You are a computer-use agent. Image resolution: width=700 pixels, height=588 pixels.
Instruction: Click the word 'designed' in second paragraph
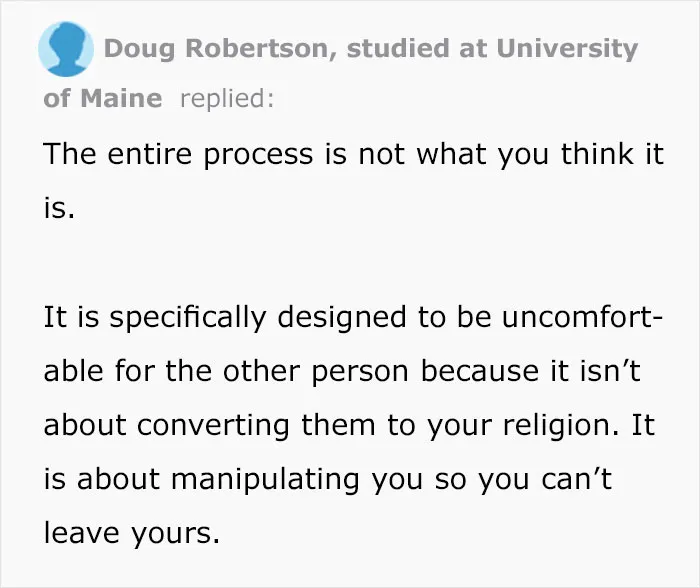coord(342,319)
